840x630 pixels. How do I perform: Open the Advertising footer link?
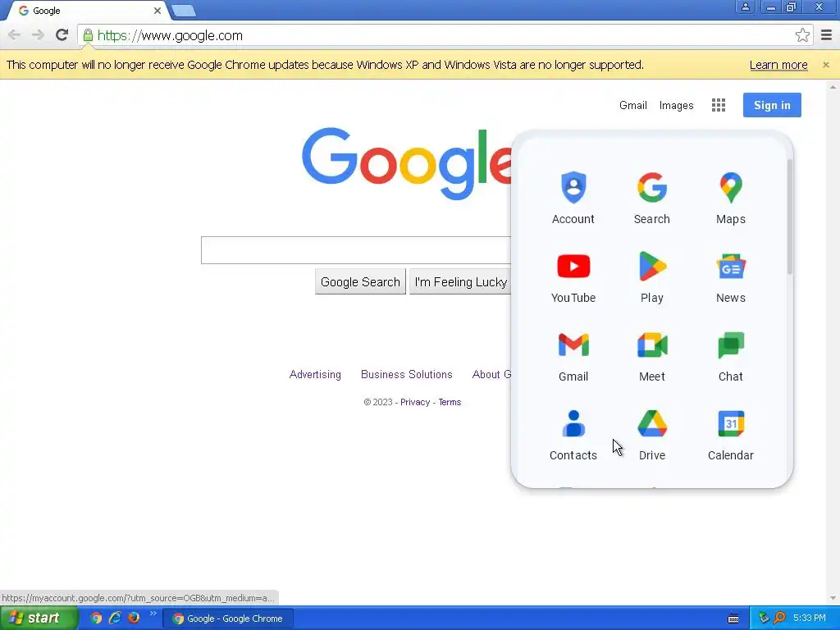tap(315, 374)
